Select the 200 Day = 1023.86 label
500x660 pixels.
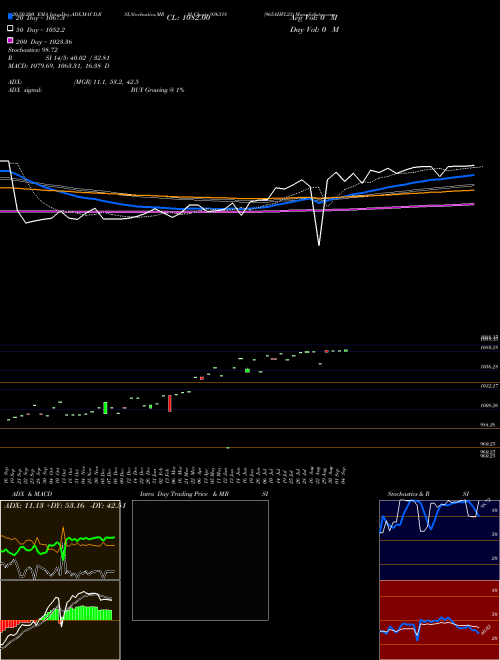click(x=44, y=42)
